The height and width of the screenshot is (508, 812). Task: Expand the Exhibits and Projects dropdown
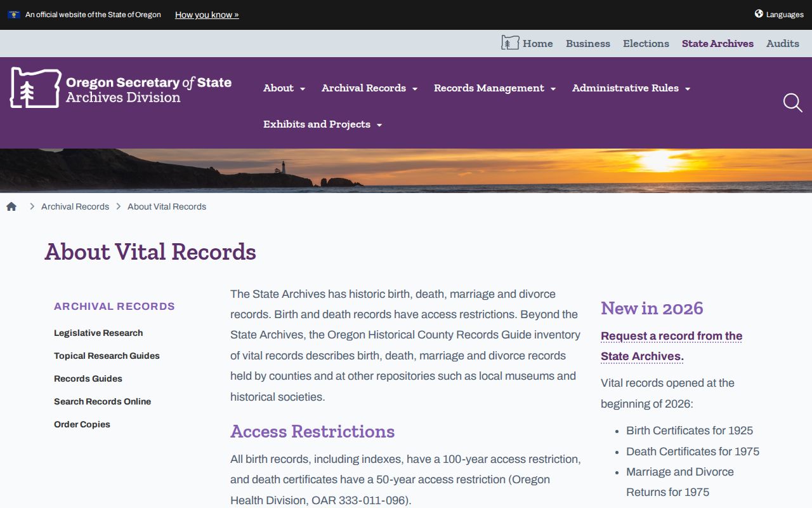tap(323, 124)
